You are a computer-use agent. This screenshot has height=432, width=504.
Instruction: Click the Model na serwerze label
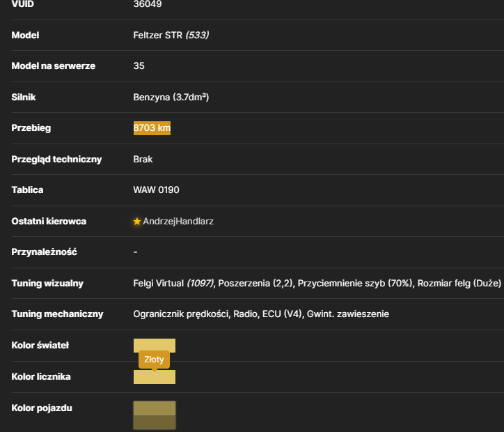click(54, 66)
